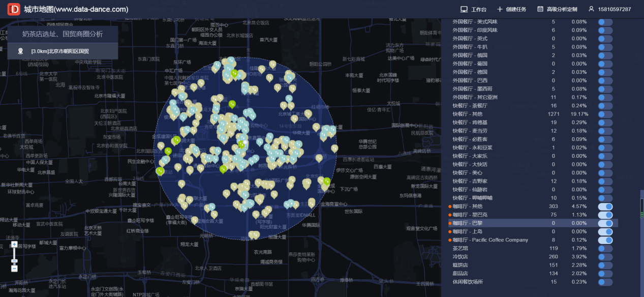The image size is (644, 297).
Task: Click the map zoom slider handle
Action: (14, 261)
